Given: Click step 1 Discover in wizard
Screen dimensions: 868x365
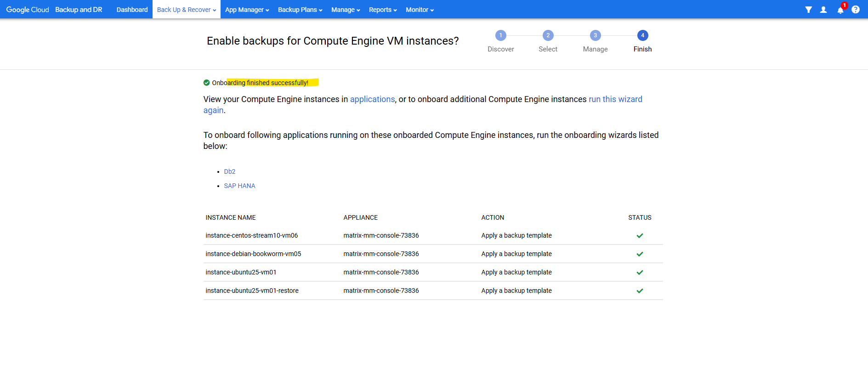Looking at the screenshot, I should [x=500, y=36].
